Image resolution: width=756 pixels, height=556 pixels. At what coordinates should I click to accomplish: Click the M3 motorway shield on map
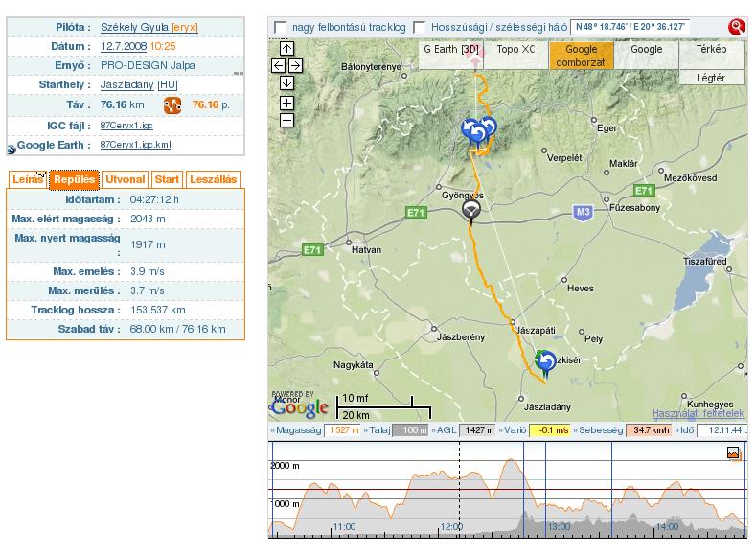coord(583,212)
